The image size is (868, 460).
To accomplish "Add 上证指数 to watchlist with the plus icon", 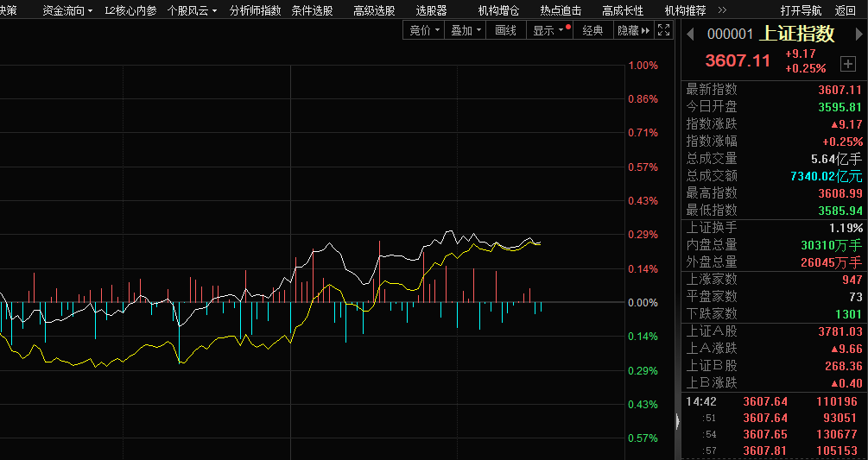I will (x=848, y=64).
